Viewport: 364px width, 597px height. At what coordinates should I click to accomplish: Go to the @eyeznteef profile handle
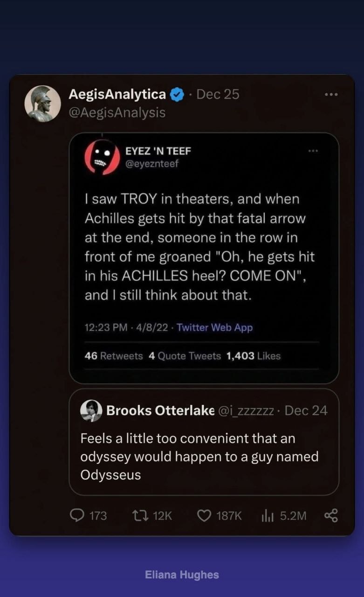152,163
